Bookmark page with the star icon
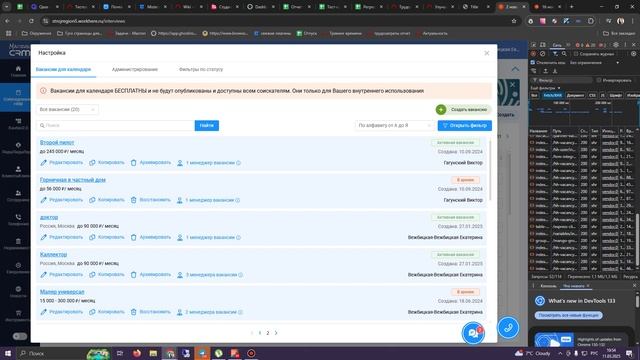 514,21
